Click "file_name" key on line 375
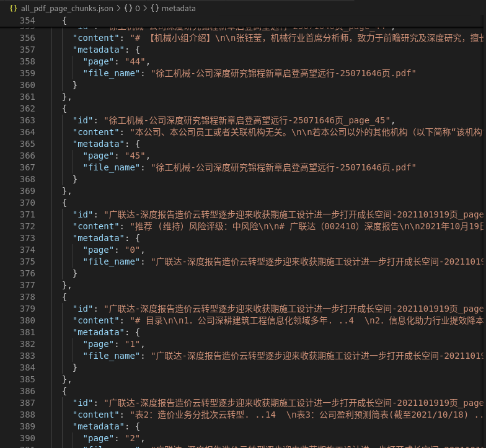 (112, 261)
